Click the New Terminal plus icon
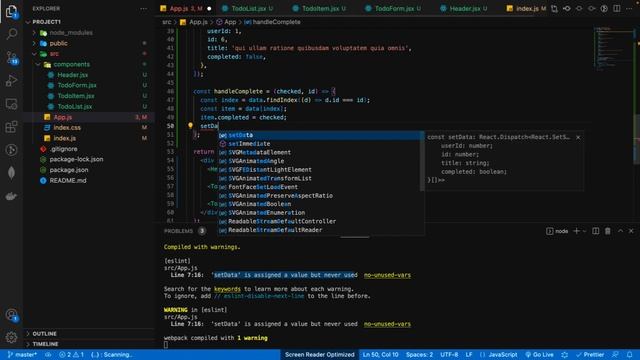The width and height of the screenshot is (640, 360). point(576,231)
